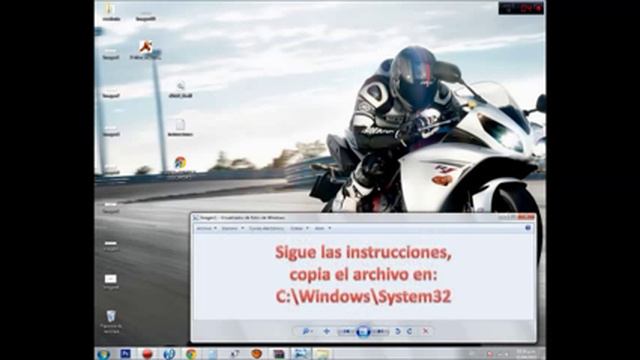The image size is (640, 360).
Task: Click the taskbar clock
Action: (527, 354)
